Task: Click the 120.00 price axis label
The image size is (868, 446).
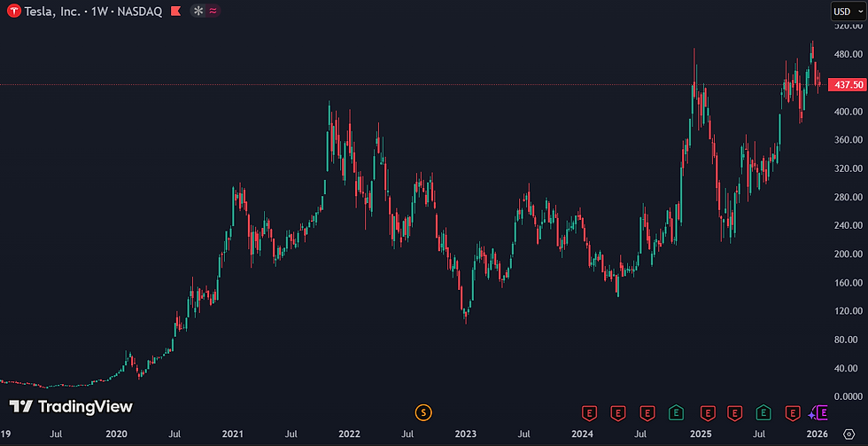Action: (x=849, y=311)
